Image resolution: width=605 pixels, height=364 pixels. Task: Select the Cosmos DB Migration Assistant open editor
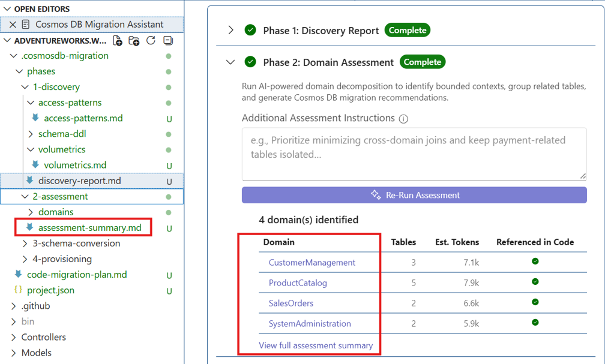[x=92, y=25]
